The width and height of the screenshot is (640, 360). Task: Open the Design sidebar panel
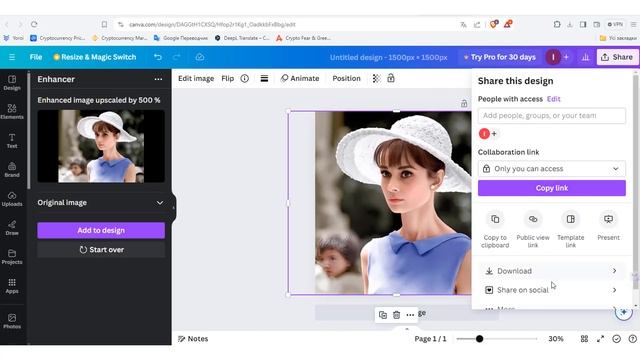(x=12, y=82)
